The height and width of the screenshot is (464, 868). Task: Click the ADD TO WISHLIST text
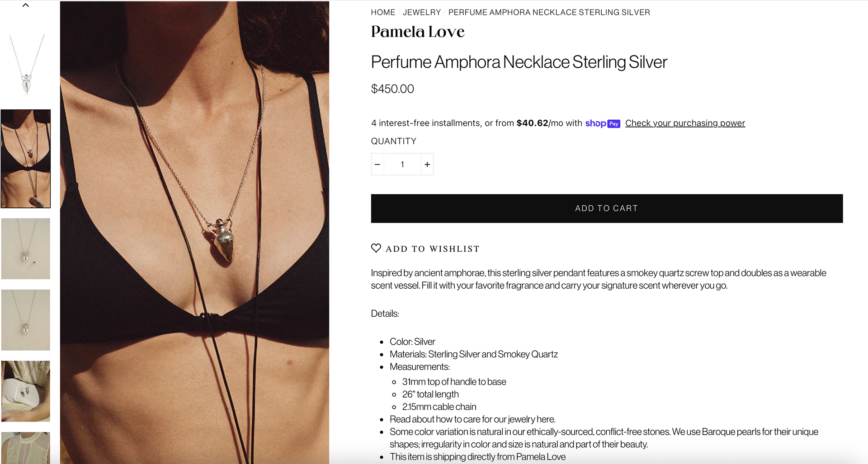433,249
